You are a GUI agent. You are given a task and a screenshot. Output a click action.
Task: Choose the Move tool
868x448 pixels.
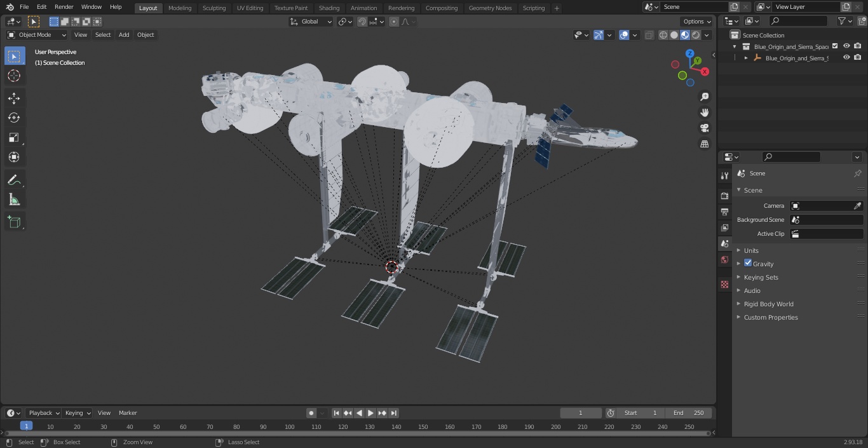14,98
